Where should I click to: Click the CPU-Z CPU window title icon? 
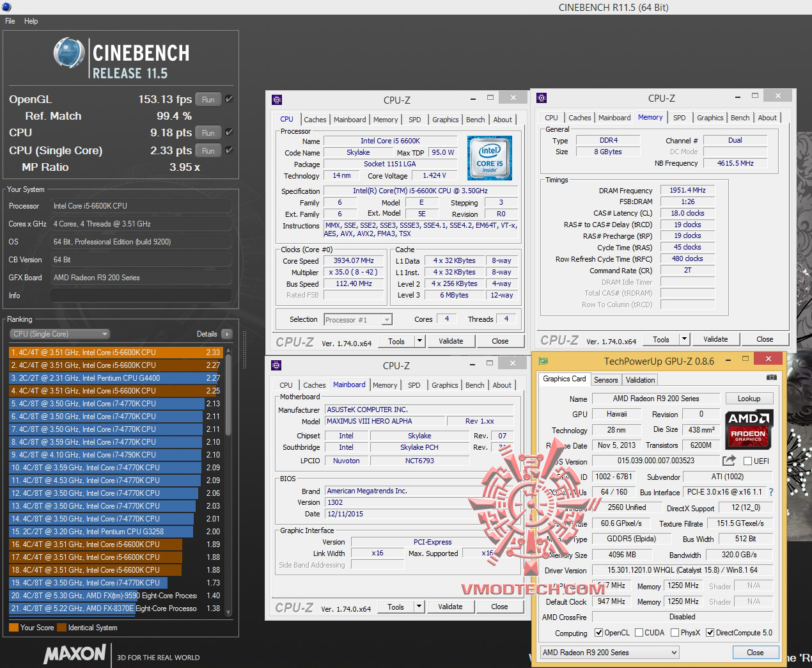277,100
